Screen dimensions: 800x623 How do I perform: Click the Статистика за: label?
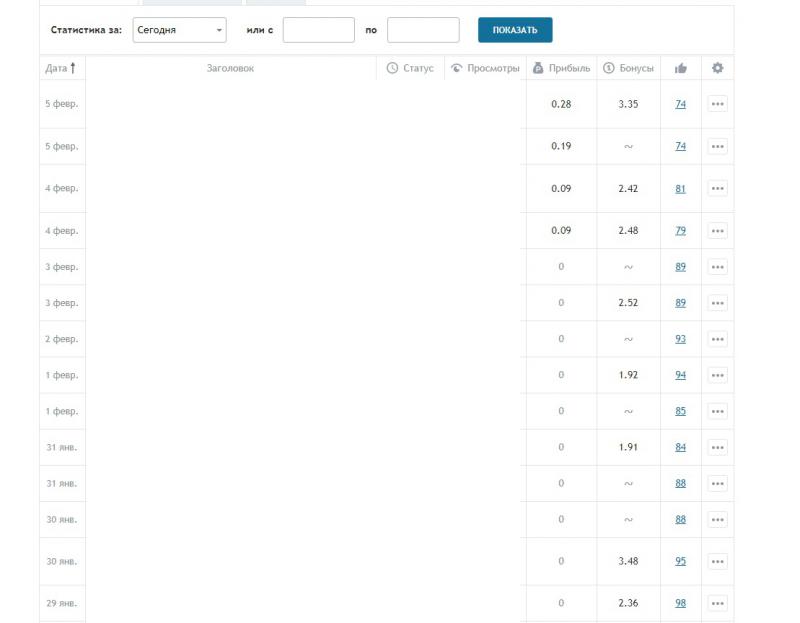pos(86,30)
